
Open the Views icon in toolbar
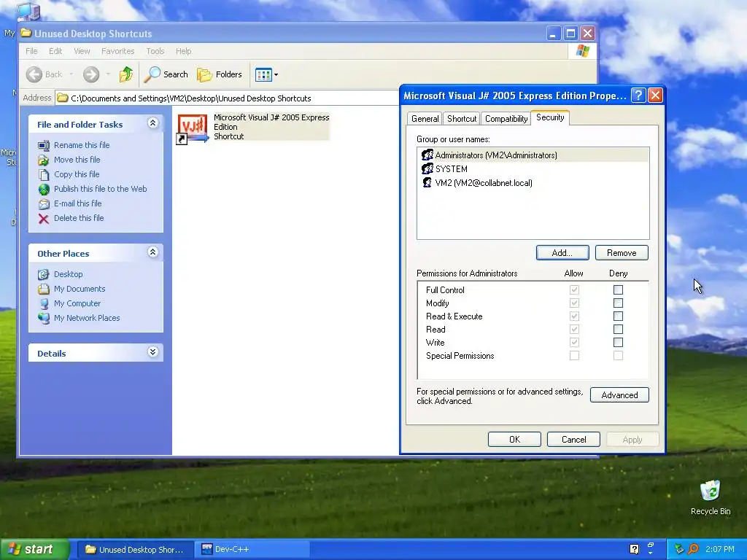263,75
